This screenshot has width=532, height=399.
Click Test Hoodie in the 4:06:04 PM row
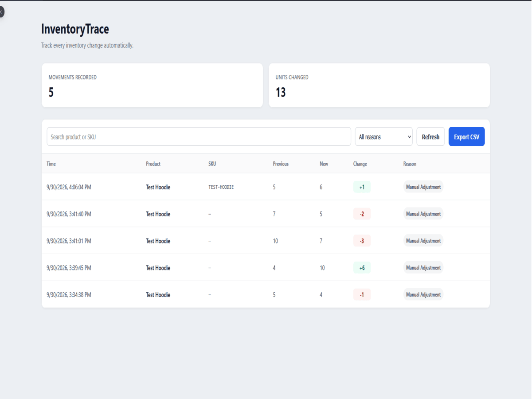[x=158, y=187]
